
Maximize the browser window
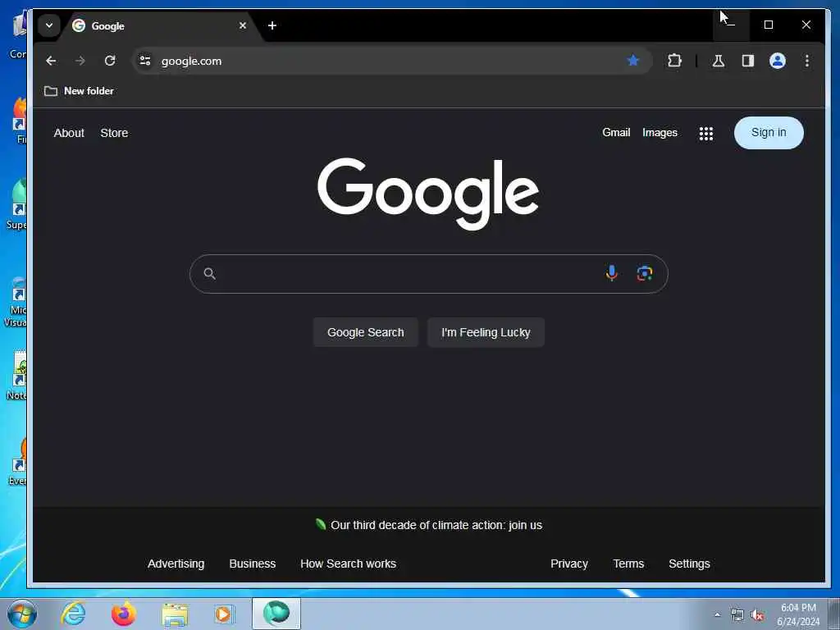click(x=768, y=25)
